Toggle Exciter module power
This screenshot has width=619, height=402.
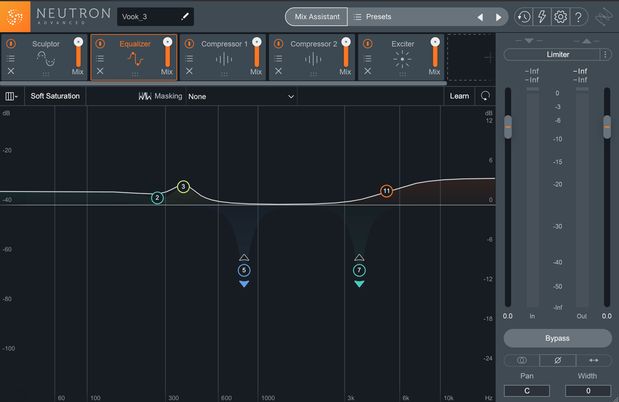tap(368, 43)
